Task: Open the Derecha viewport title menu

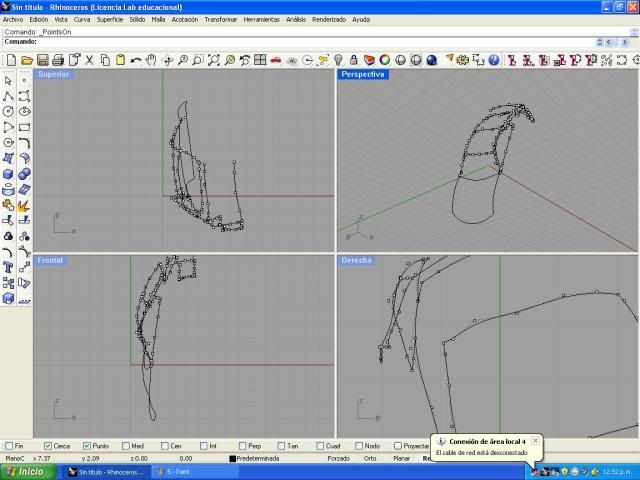Action: (357, 260)
